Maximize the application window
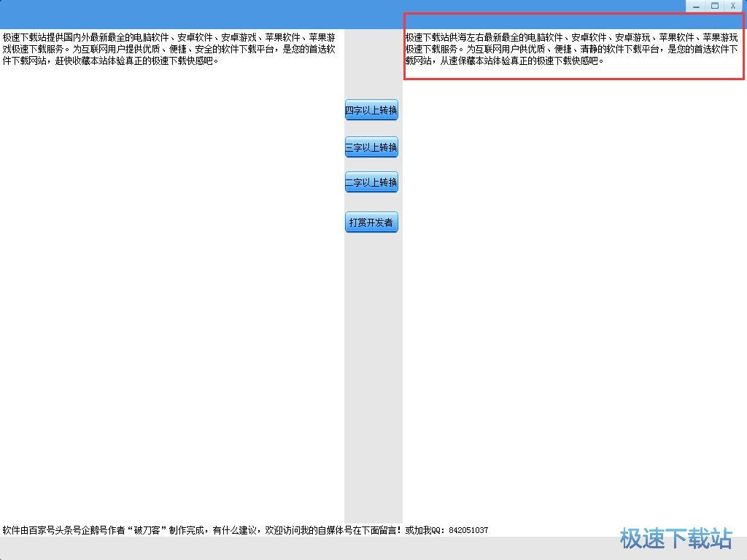 pyautogui.click(x=715, y=6)
